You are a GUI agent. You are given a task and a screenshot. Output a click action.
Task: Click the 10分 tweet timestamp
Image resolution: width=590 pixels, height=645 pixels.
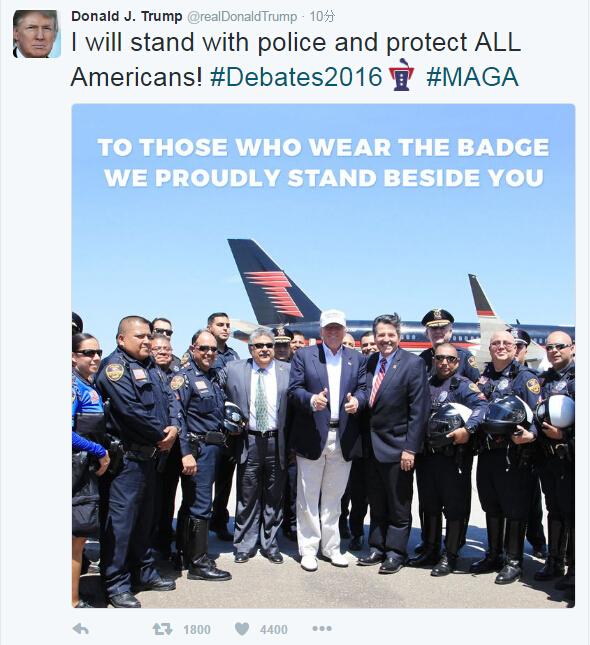(x=322, y=16)
